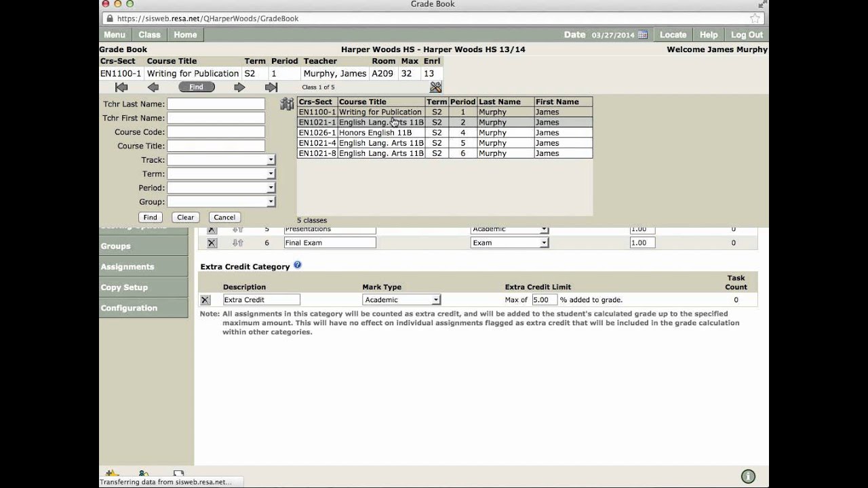The width and height of the screenshot is (868, 488).
Task: Open the Copy Setup sidebar section
Action: coord(144,287)
